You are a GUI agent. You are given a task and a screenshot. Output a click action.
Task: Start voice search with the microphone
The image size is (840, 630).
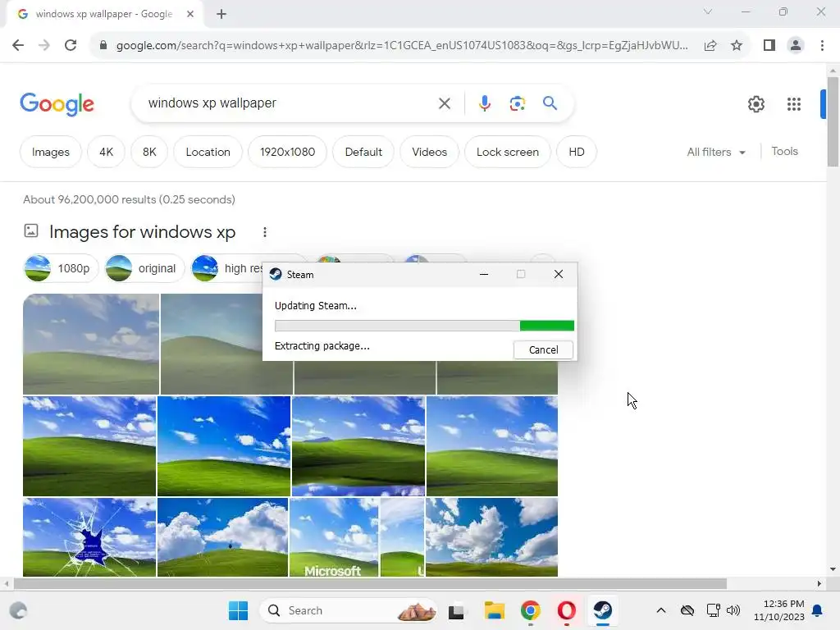484,103
